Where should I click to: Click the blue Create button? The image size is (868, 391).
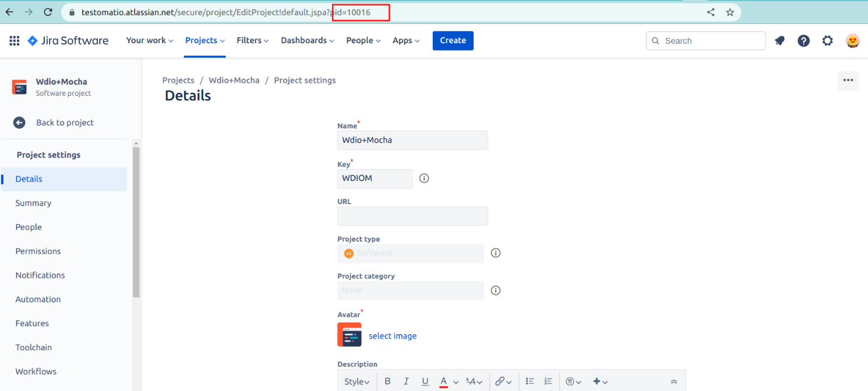pos(453,40)
